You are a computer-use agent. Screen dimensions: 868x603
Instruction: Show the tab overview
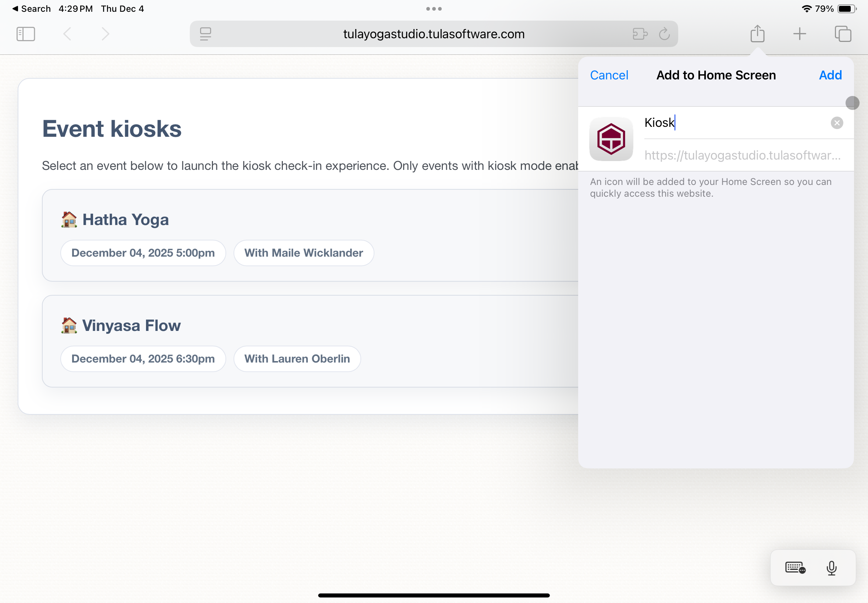(842, 34)
